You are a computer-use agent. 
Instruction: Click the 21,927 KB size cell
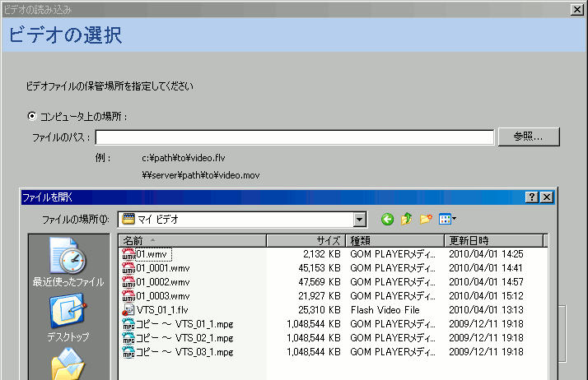click(320, 296)
